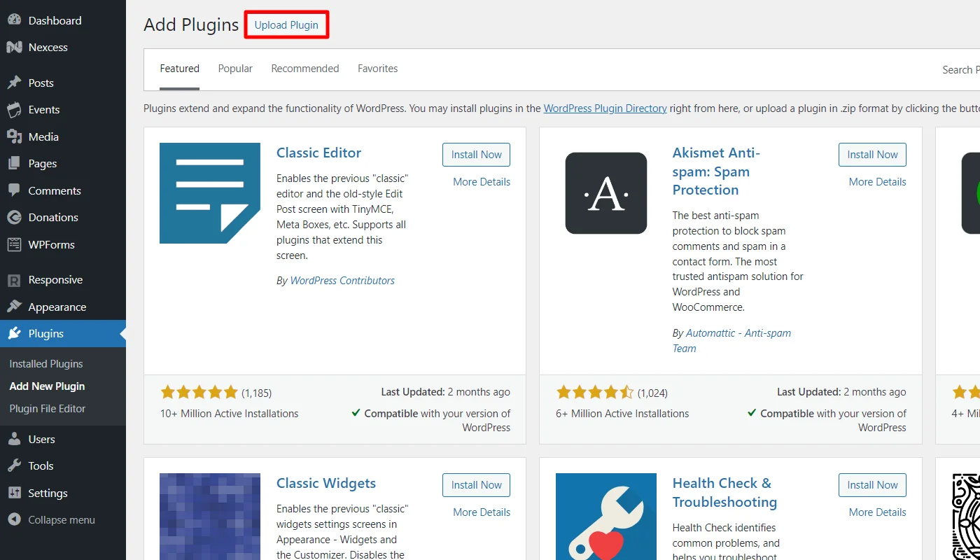
Task: Select the Favorites tab
Action: [x=377, y=69]
